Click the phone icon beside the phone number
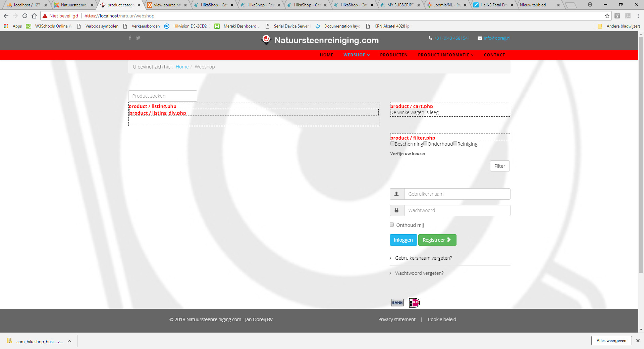 coord(430,38)
